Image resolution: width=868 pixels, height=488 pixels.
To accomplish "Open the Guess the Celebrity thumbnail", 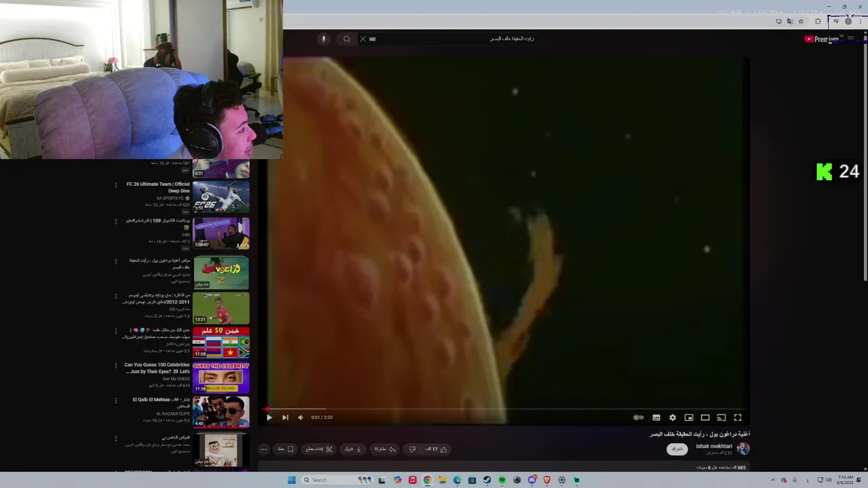I will click(221, 378).
